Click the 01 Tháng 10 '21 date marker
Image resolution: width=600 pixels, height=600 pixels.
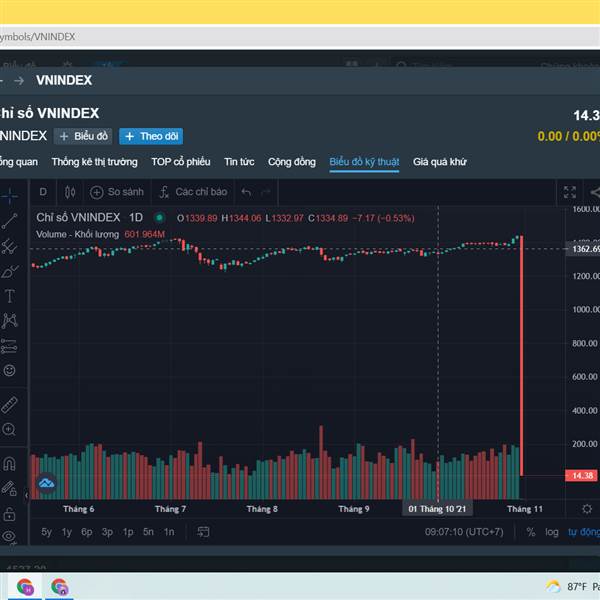[437, 509]
